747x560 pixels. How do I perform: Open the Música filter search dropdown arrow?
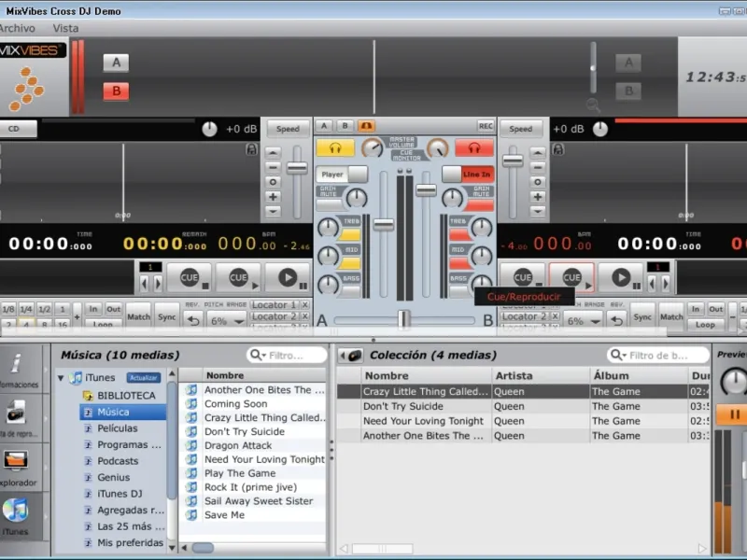click(x=263, y=356)
